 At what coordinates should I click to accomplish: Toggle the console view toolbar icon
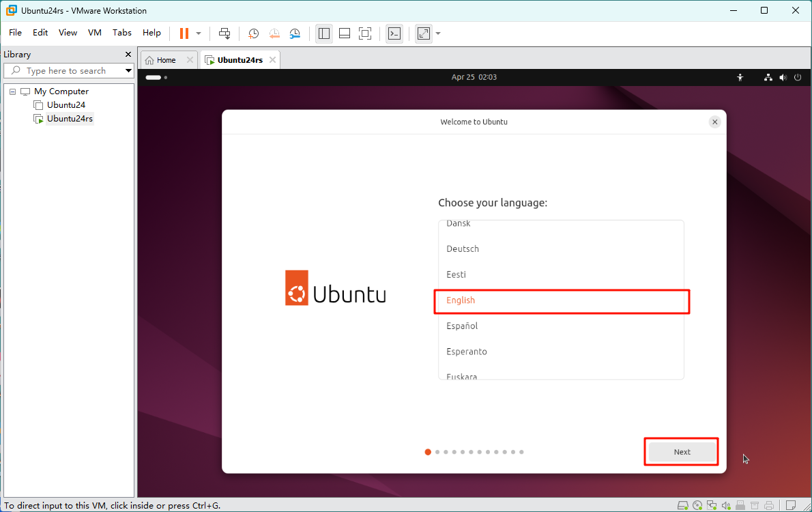pyautogui.click(x=394, y=33)
